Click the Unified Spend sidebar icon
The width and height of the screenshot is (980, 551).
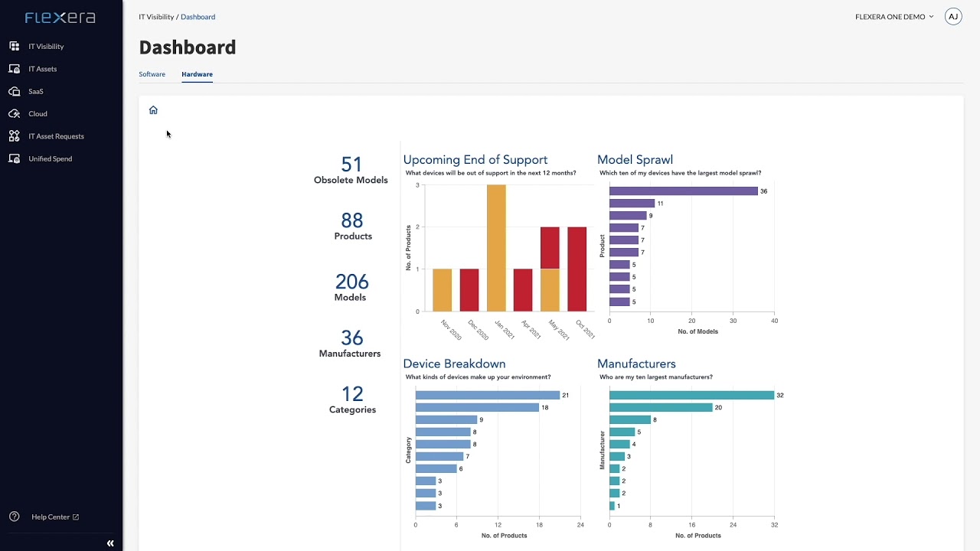(14, 159)
